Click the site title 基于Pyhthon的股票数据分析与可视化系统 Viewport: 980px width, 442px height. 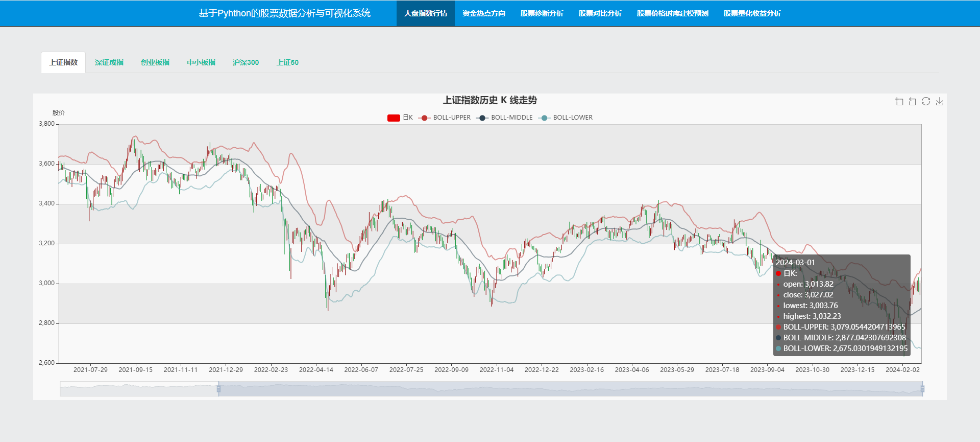coord(285,13)
